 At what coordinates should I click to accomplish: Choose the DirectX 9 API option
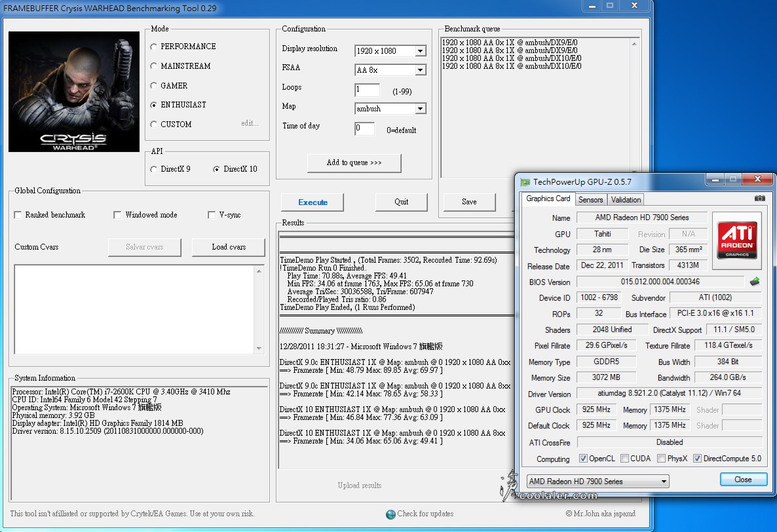click(x=153, y=169)
